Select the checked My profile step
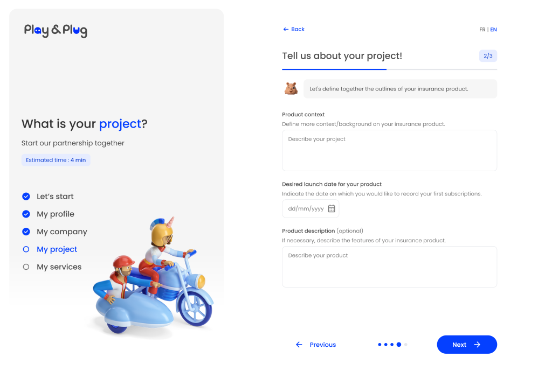The width and height of the screenshot is (552, 392). [x=26, y=214]
